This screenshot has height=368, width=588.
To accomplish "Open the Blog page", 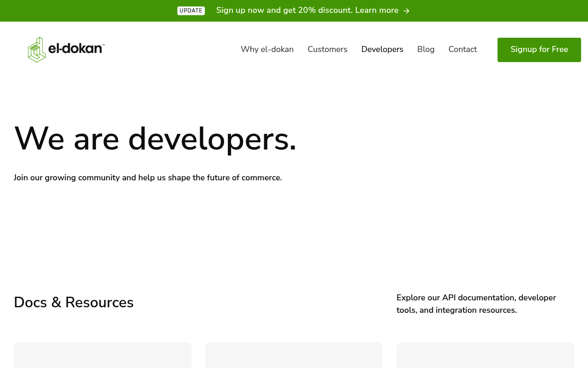I will pos(426,49).
